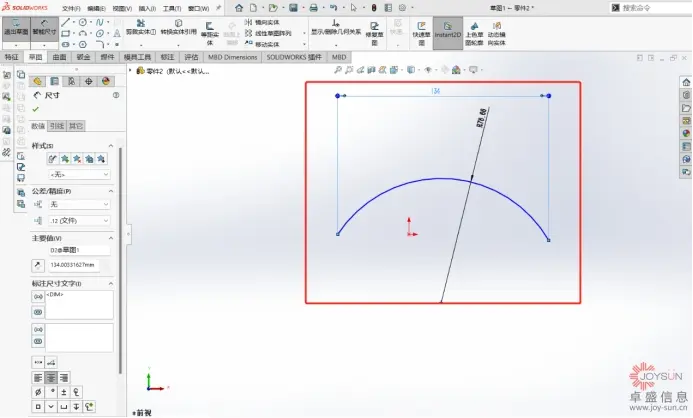Expand the Smart Dimension dropdown arrow
Image resolution: width=693 pixels, height=418 pixels.
click(x=44, y=45)
